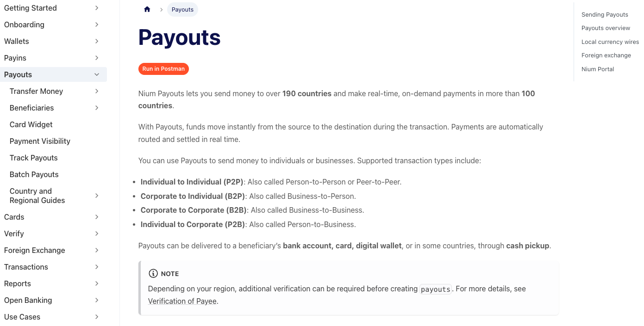Image resolution: width=644 pixels, height=326 pixels.
Task: Select Batch Payouts in sidebar
Action: (x=34, y=174)
